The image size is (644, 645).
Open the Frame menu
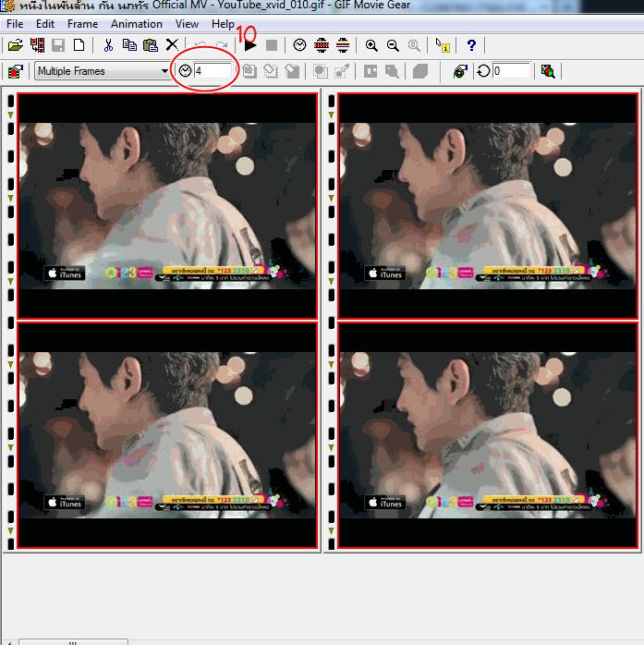(x=82, y=24)
